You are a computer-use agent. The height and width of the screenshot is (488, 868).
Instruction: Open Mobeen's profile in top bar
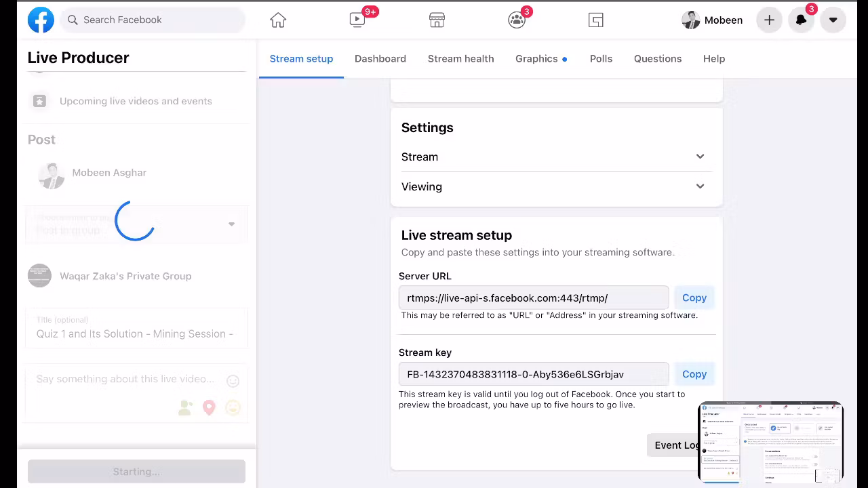712,20
